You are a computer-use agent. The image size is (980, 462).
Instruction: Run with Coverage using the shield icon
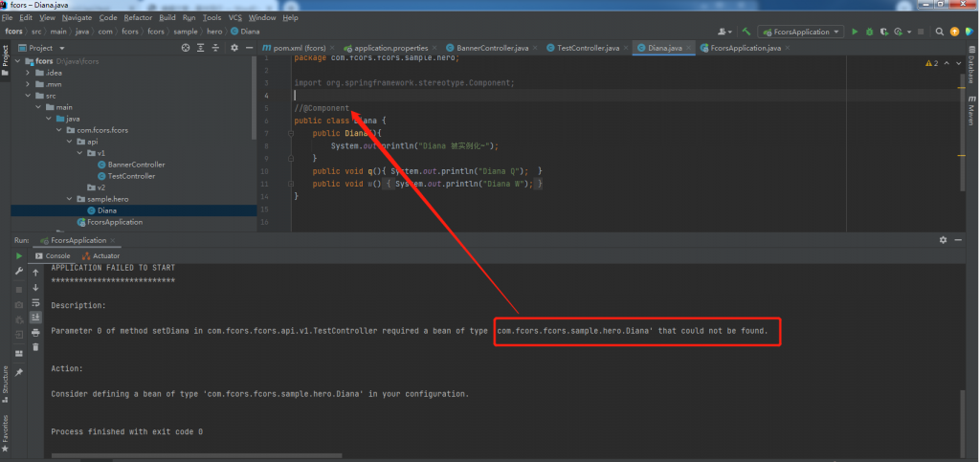[x=883, y=32]
